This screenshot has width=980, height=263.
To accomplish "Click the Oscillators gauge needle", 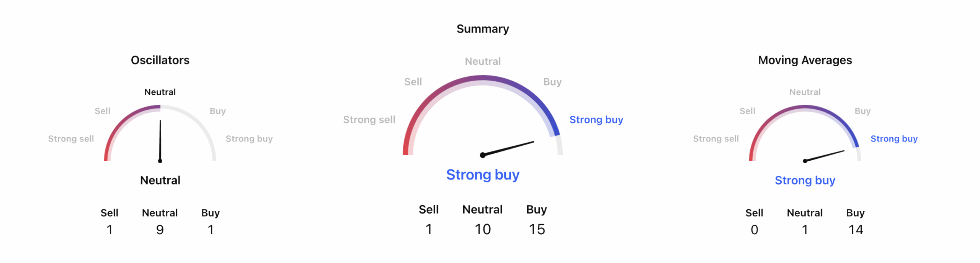I will tap(160, 140).
